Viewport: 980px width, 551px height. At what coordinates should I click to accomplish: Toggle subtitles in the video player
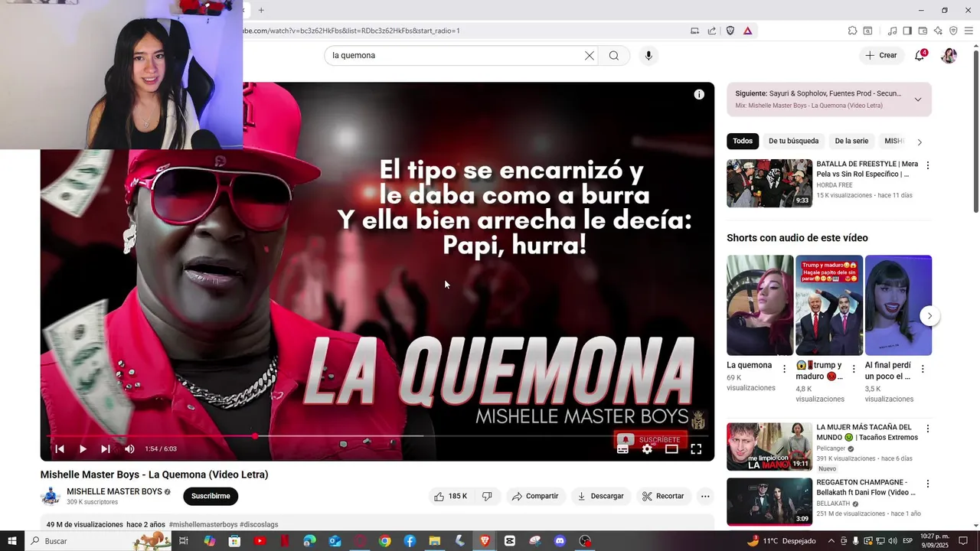622,449
